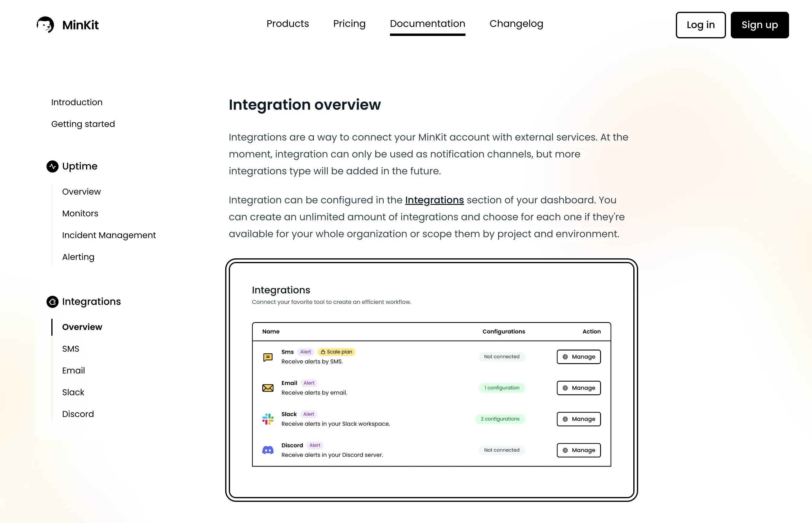Viewport: 812px width, 523px height.
Task: Click the Uptime pulse icon in the sidebar
Action: pyautogui.click(x=52, y=166)
